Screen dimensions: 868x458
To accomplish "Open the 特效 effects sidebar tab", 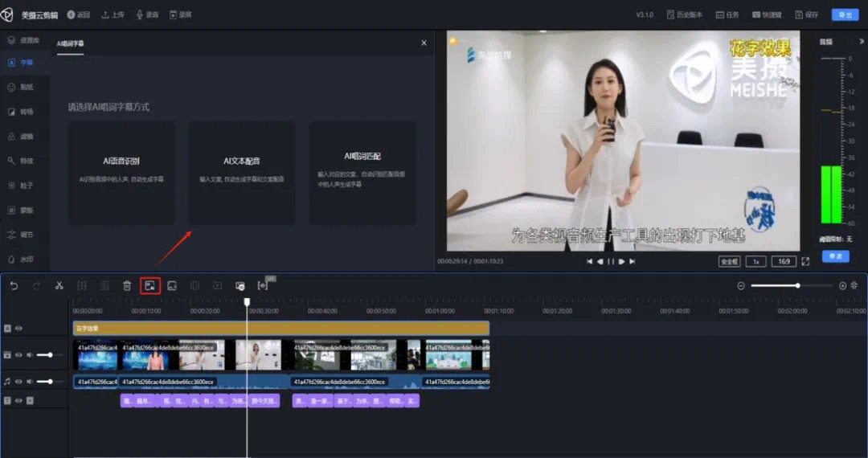I will (21, 161).
